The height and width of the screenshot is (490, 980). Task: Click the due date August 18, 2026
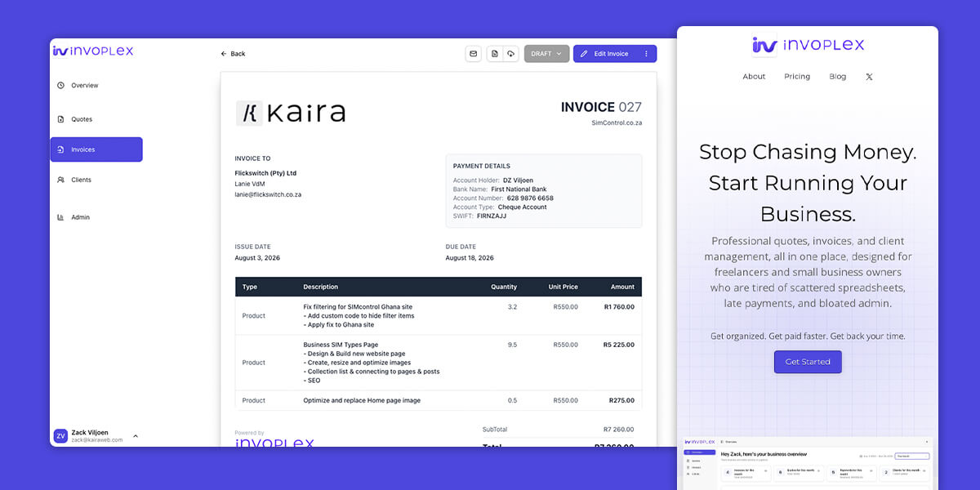(x=470, y=258)
